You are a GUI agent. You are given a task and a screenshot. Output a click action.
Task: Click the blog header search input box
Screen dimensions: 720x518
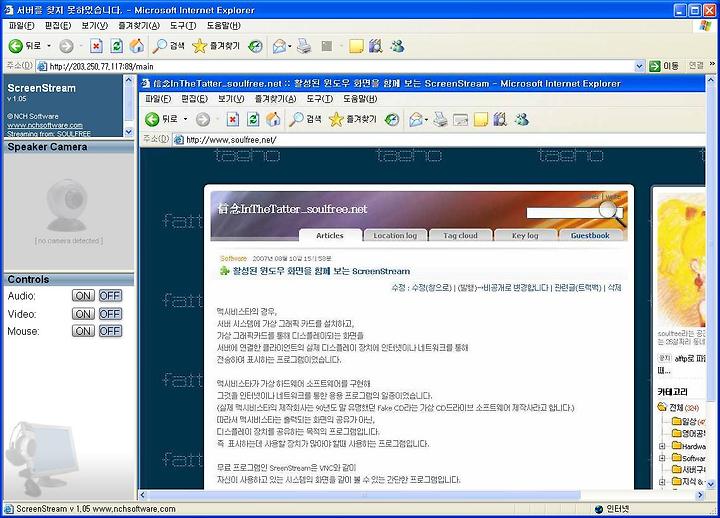coord(564,213)
